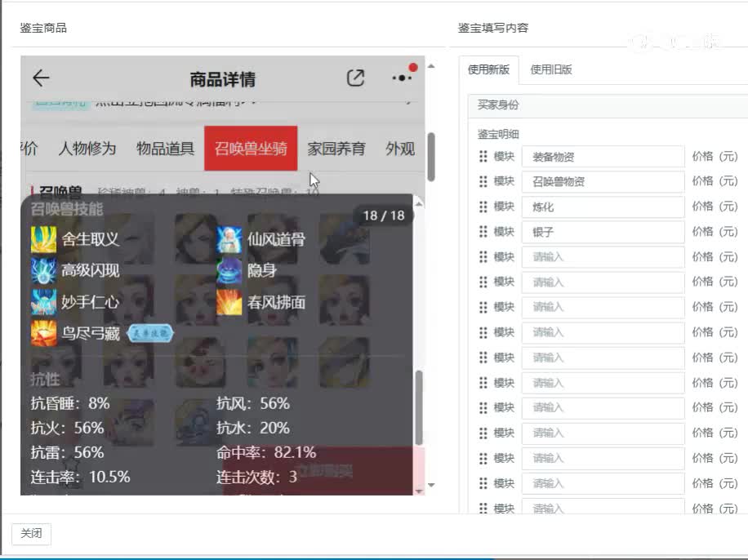The height and width of the screenshot is (560, 748).
Task: Select the 人物修为 tab
Action: pos(87,149)
